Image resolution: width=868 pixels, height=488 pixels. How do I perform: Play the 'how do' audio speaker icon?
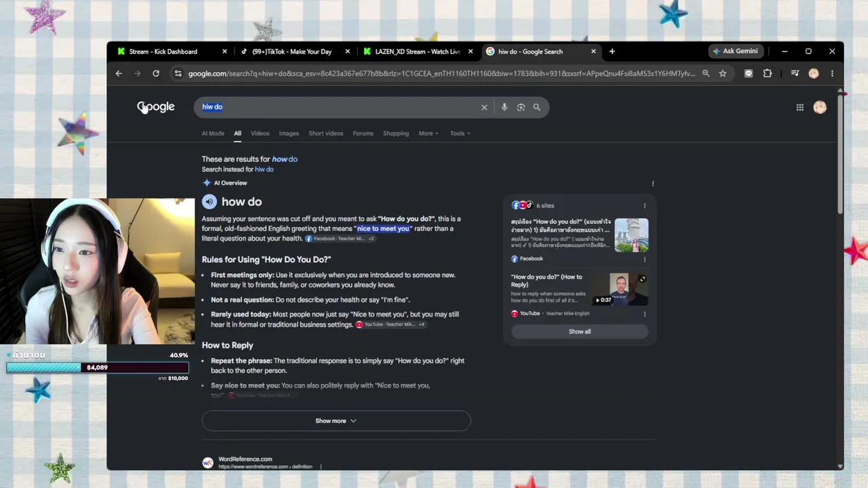tap(210, 201)
